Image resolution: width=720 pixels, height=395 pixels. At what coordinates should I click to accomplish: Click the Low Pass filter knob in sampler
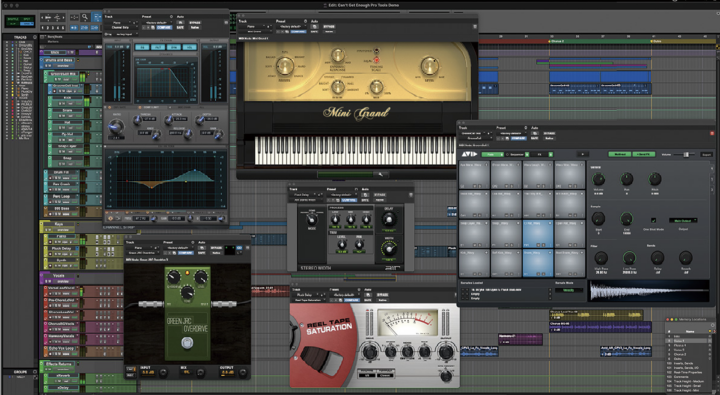629,258
